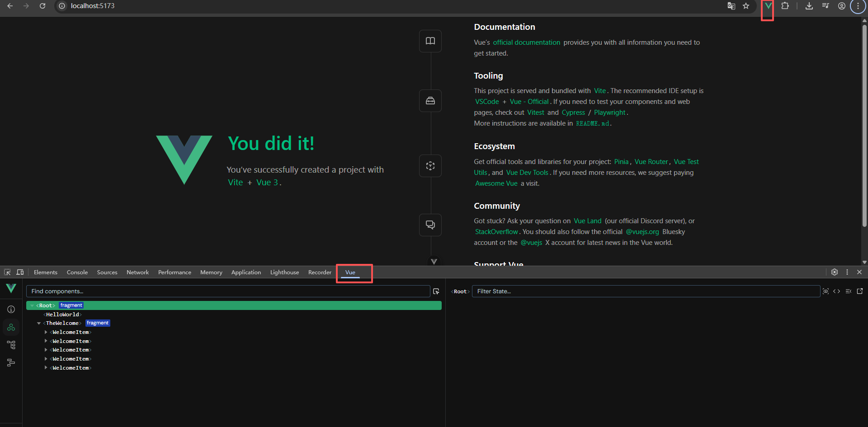Focus the Filter State input
This screenshot has width=868, height=427.
click(646, 291)
